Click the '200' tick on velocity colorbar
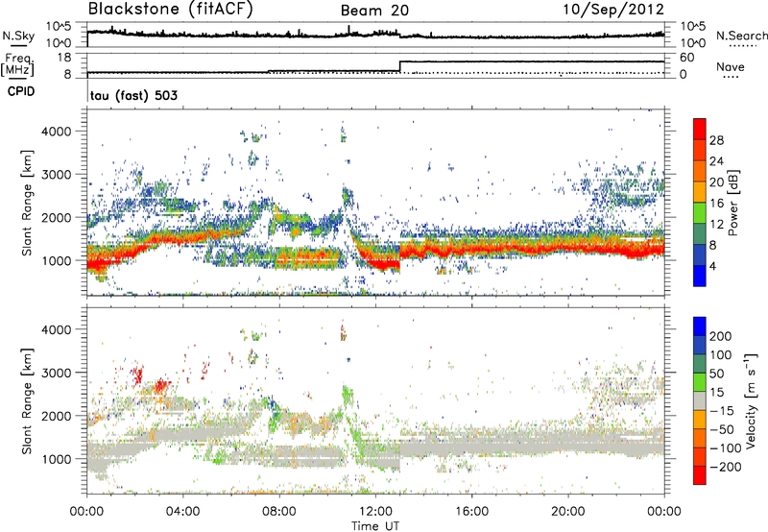Viewport: 768px width, 532px height. (x=720, y=336)
